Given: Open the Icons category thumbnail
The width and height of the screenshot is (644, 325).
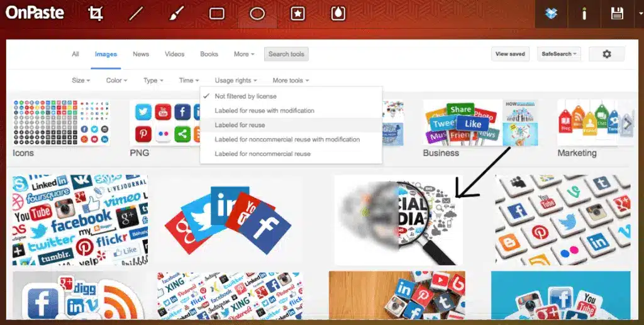Looking at the screenshot, I should click(x=61, y=122).
